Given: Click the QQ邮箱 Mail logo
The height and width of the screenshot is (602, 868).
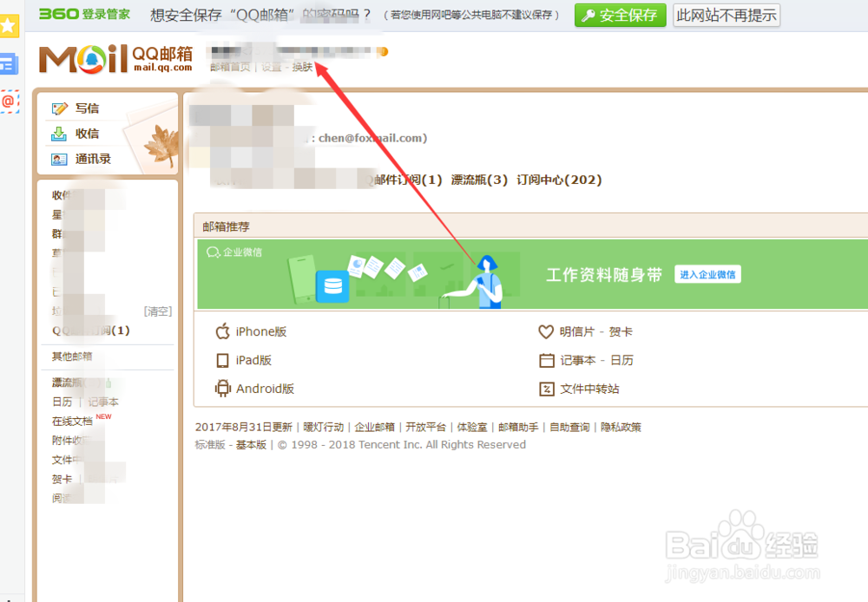Looking at the screenshot, I should tap(115, 59).
